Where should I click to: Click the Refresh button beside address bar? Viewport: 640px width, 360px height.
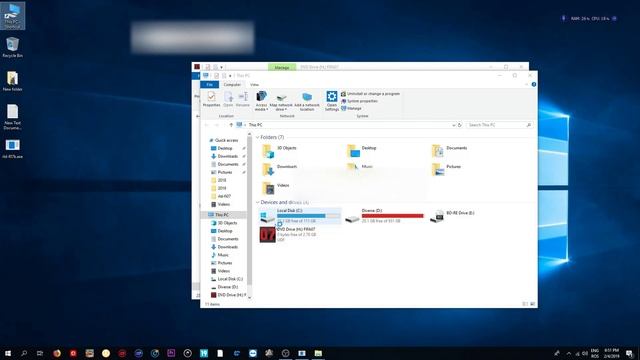460,125
